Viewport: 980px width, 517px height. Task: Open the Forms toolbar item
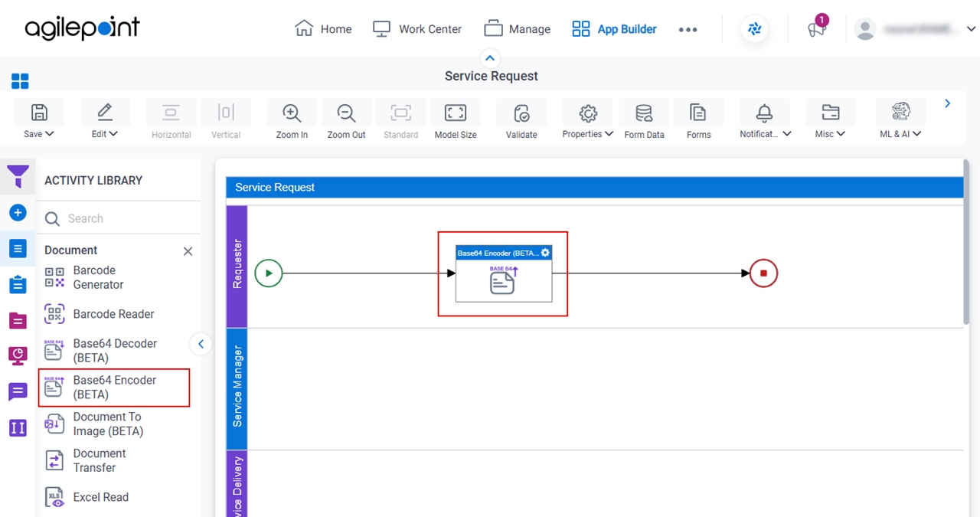(698, 119)
